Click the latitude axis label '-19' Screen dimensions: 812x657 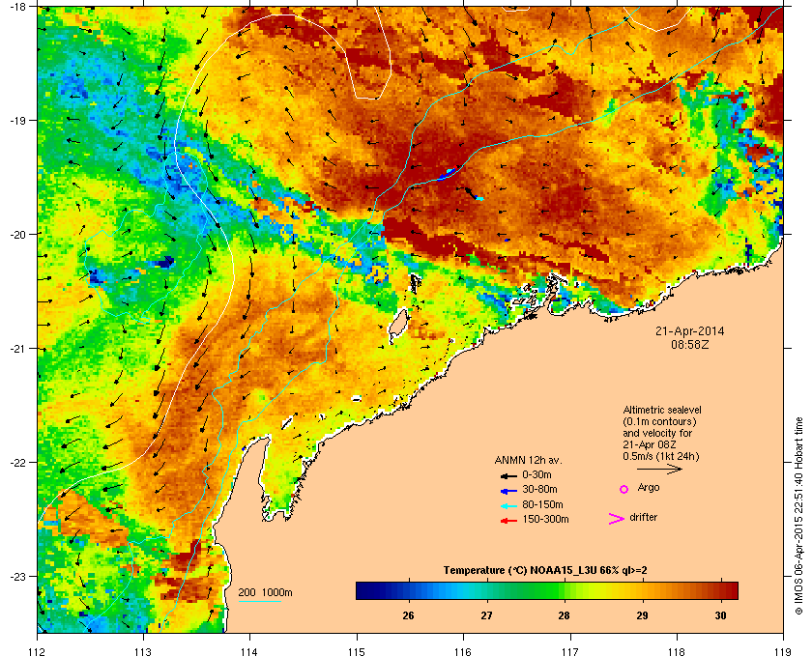[x=18, y=121]
